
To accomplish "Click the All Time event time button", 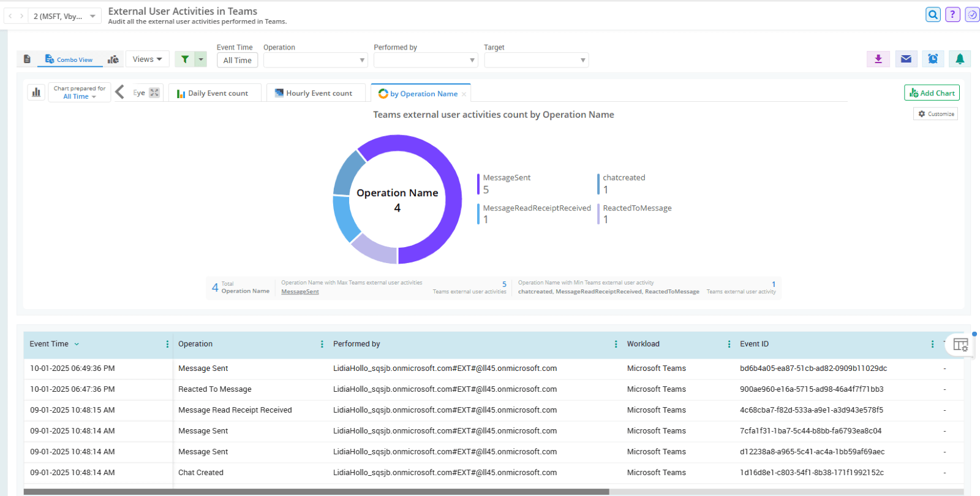I will [237, 60].
